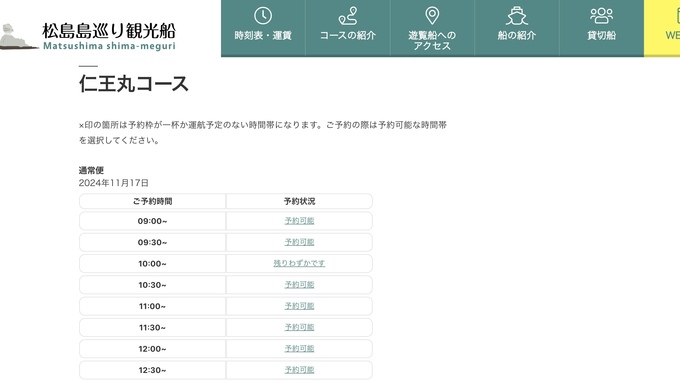The image size is (680, 382).
Task: Click the 12:00~ time cell
Action: (x=152, y=348)
